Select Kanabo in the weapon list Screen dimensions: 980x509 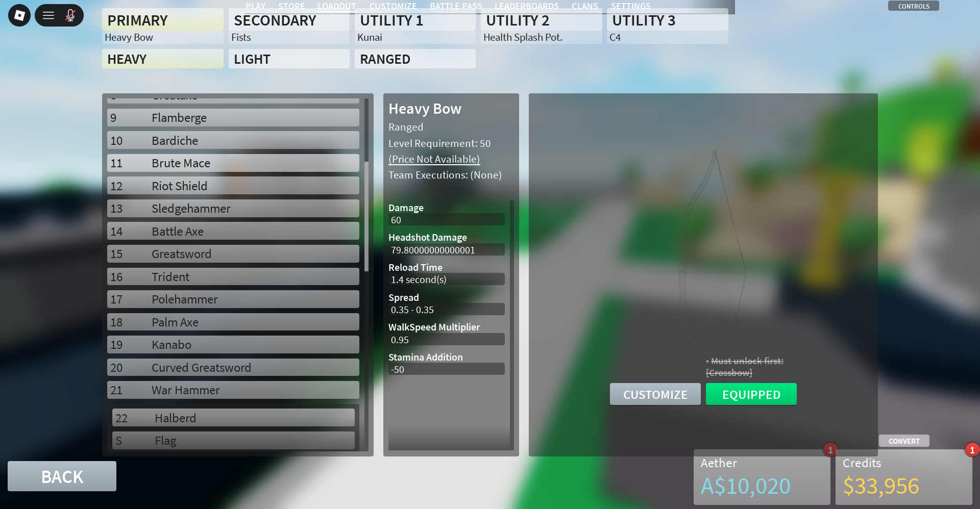pyautogui.click(x=233, y=345)
